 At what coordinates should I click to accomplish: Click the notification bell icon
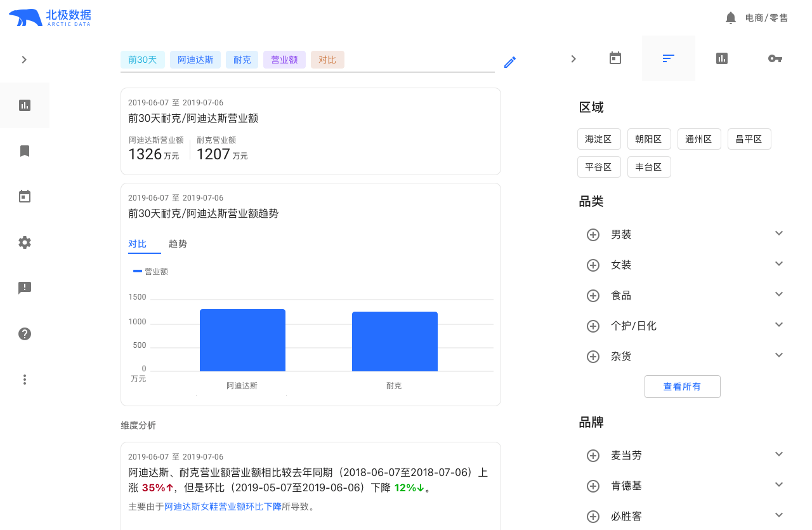731,18
